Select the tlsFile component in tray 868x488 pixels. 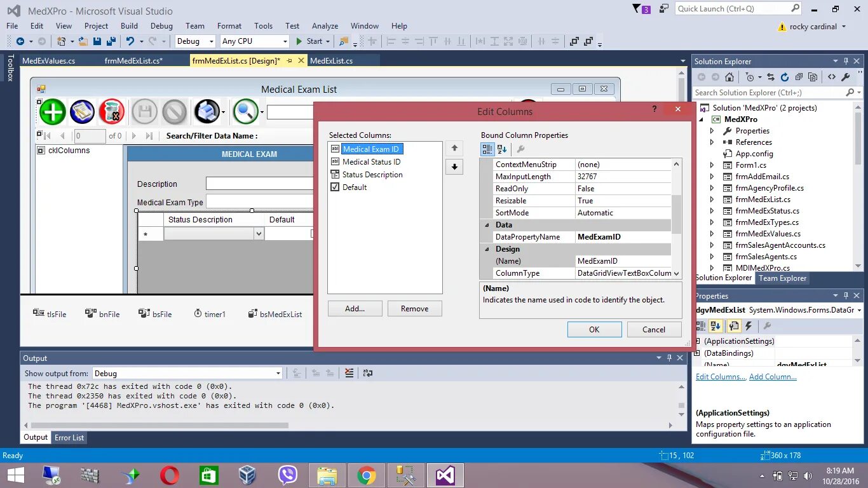click(x=50, y=314)
